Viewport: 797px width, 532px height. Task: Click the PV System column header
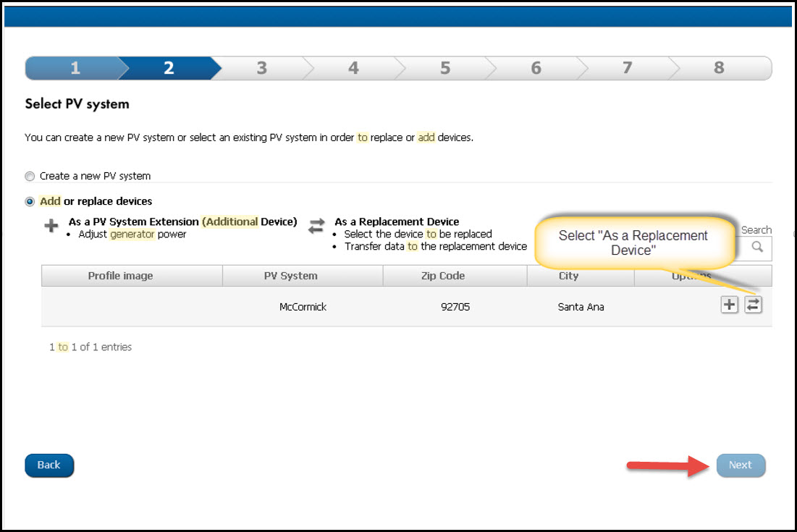tap(303, 276)
